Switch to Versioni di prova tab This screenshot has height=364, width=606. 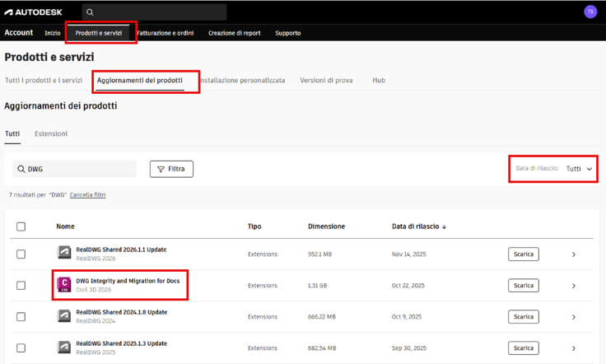(x=326, y=81)
